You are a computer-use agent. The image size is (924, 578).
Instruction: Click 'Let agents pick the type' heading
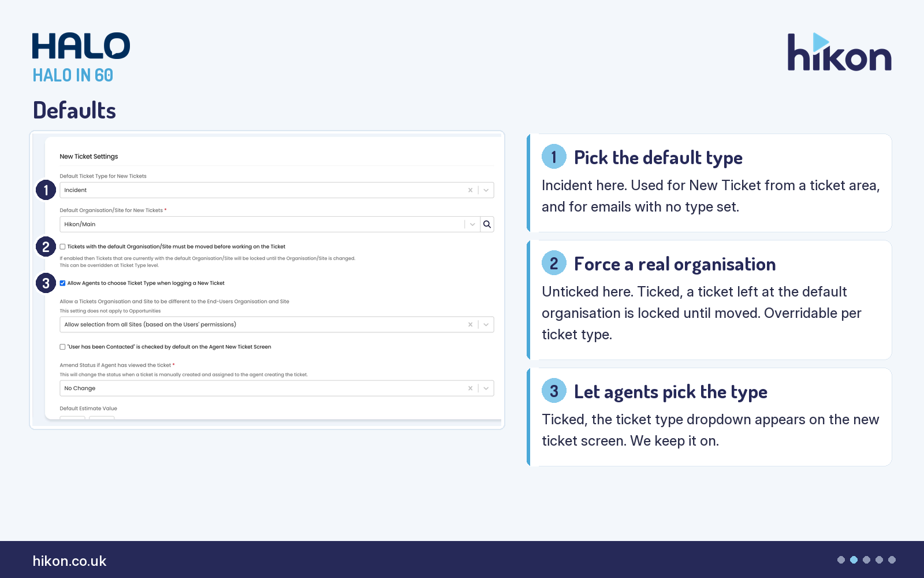tap(670, 392)
